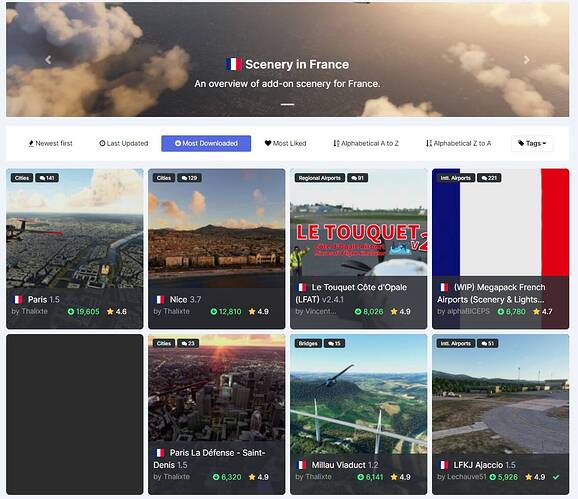Viewport: 578px width, 499px height.
Task: Sort by Last Updated
Action: tap(124, 143)
